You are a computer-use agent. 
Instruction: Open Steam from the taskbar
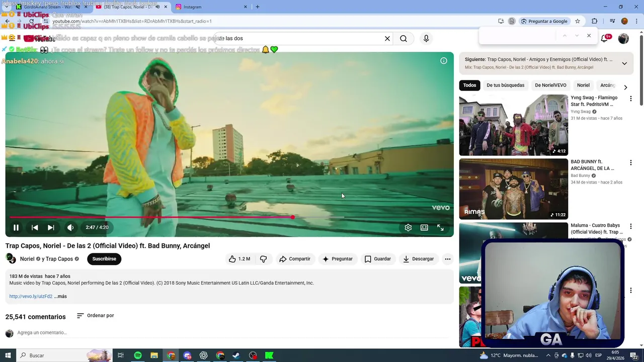pos(236,355)
